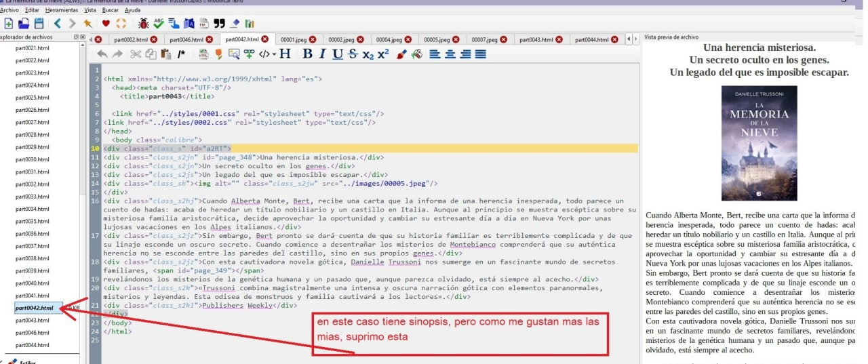
Task: Run Check Book with the bug icon
Action: pos(143,24)
